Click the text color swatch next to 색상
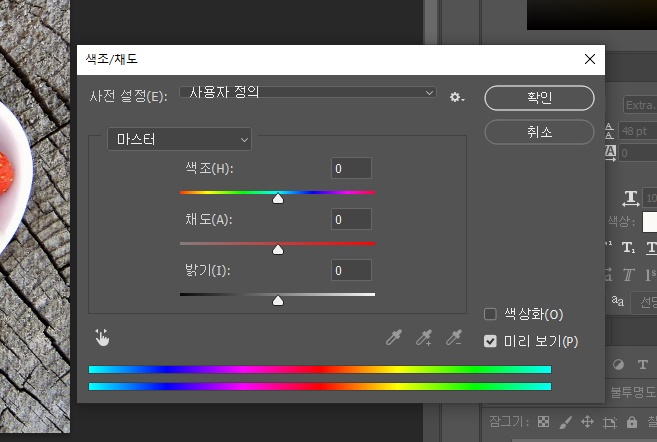The image size is (657, 442). pyautogui.click(x=650, y=222)
